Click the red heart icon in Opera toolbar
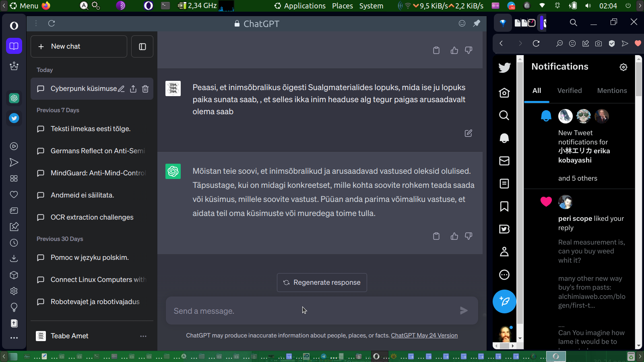Image resolution: width=644 pixels, height=362 pixels. pos(638,43)
